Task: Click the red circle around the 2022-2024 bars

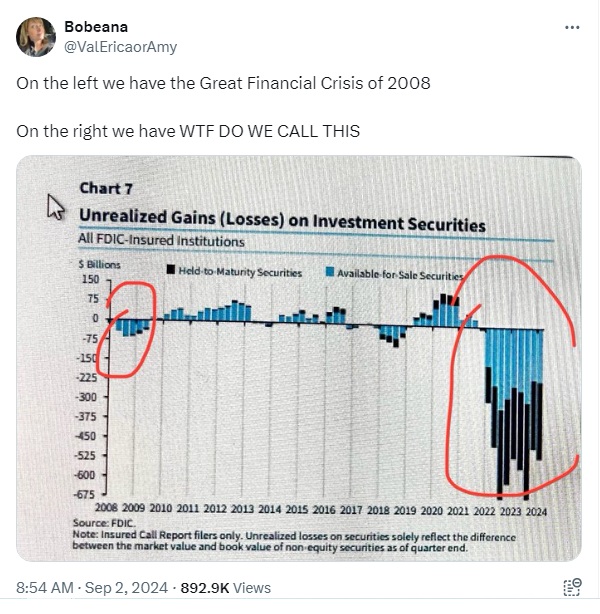Action: [512, 376]
